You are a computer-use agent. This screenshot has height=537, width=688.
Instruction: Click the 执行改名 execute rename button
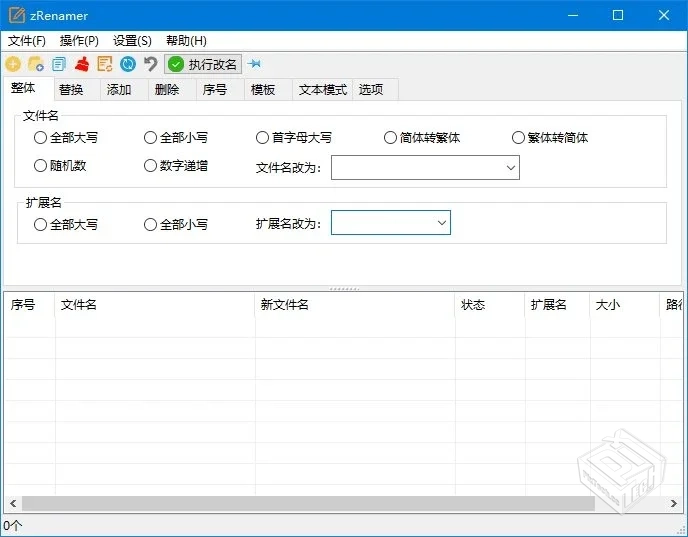point(203,64)
